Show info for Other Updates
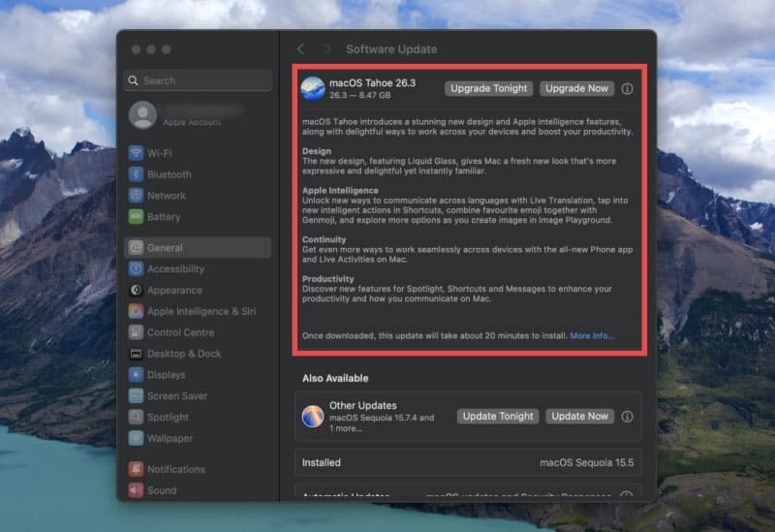This screenshot has height=532, width=775. click(x=627, y=417)
